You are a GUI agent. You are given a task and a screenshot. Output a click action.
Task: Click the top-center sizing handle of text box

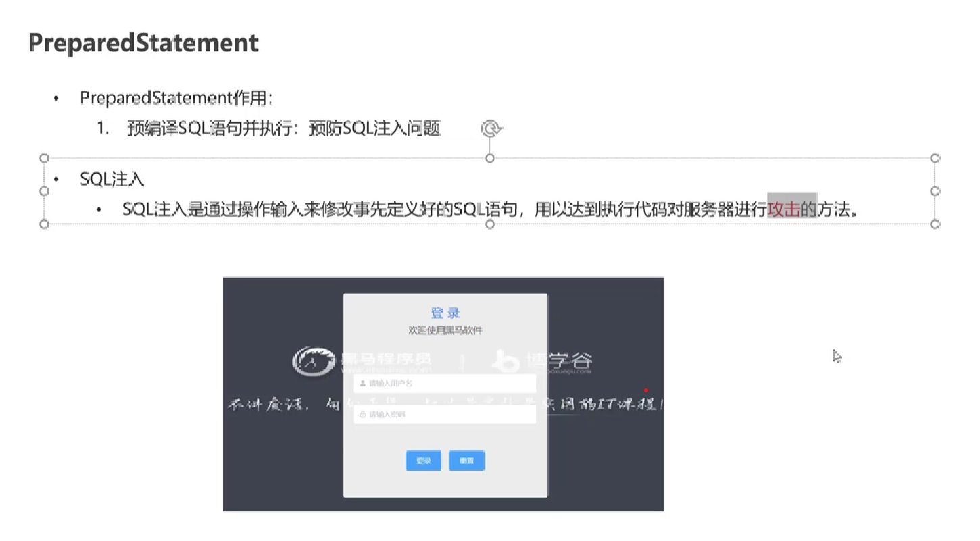pos(490,158)
